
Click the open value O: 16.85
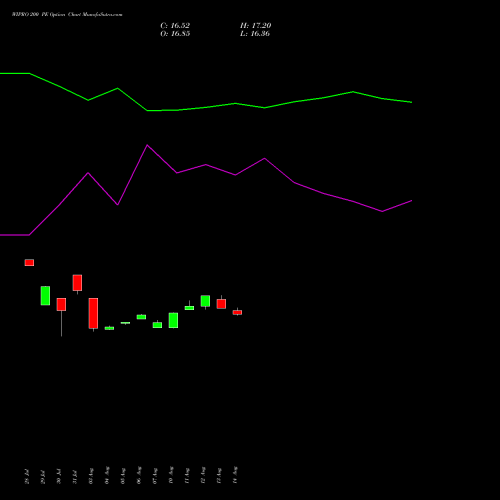coord(175,34)
